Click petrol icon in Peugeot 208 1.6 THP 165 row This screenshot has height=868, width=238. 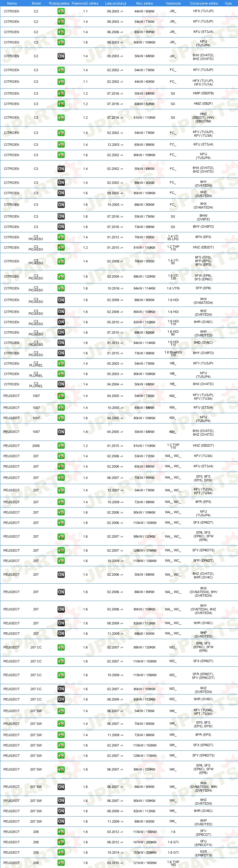pyautogui.click(x=61, y=863)
